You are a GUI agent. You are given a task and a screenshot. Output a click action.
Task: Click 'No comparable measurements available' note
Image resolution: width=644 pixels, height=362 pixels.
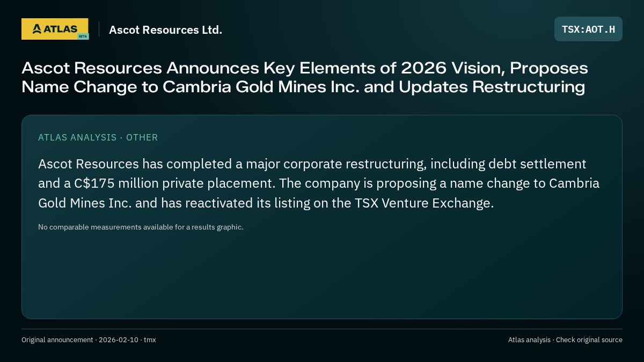coord(141,227)
